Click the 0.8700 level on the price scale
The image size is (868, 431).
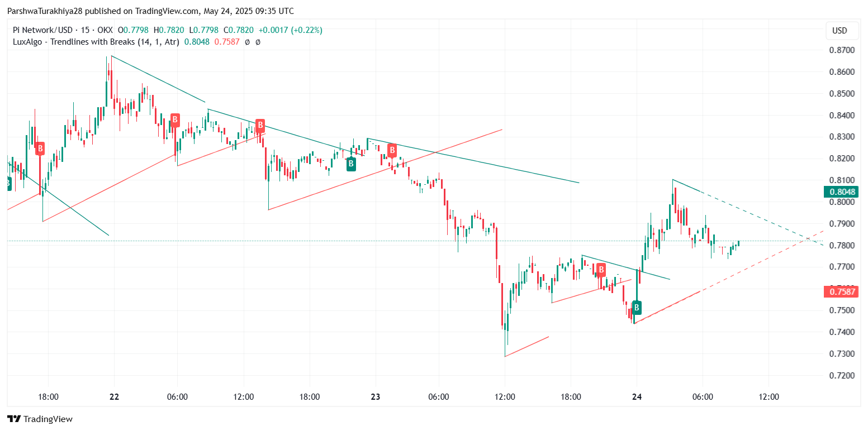(843, 50)
